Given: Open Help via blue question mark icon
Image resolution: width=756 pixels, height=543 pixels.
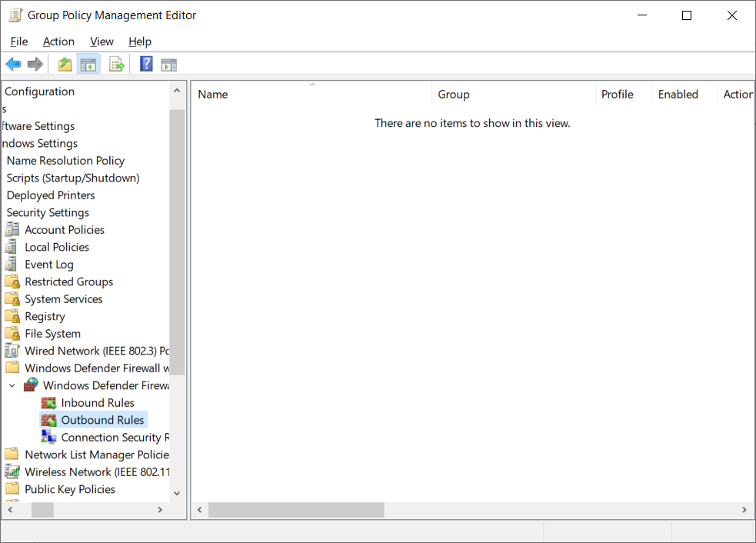Looking at the screenshot, I should pos(147,64).
